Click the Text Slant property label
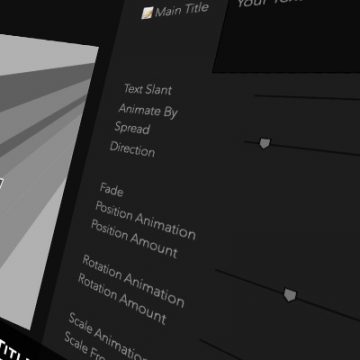This screenshot has width=360, height=360. click(x=148, y=90)
